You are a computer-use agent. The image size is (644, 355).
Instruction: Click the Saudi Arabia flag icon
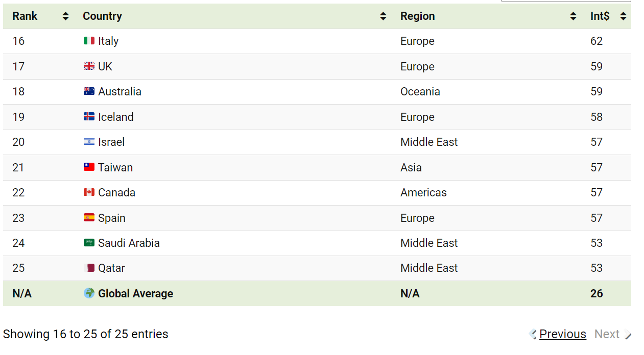tap(89, 243)
